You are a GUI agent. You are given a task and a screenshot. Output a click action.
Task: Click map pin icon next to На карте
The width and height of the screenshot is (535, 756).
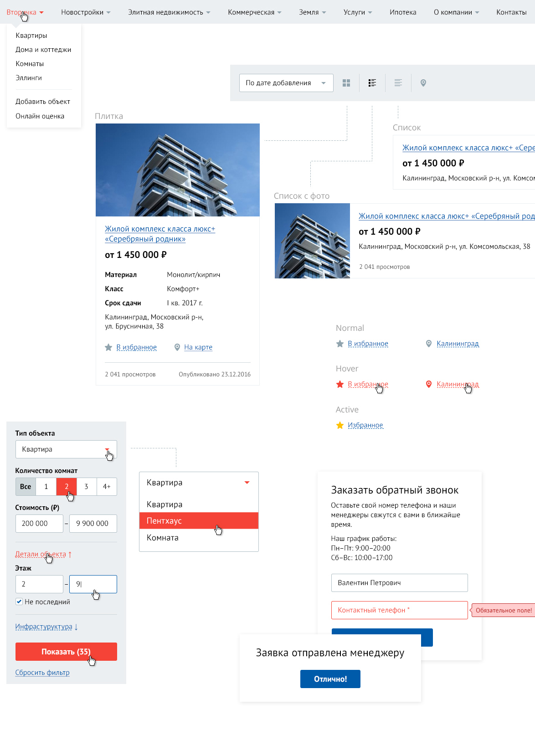(x=177, y=347)
